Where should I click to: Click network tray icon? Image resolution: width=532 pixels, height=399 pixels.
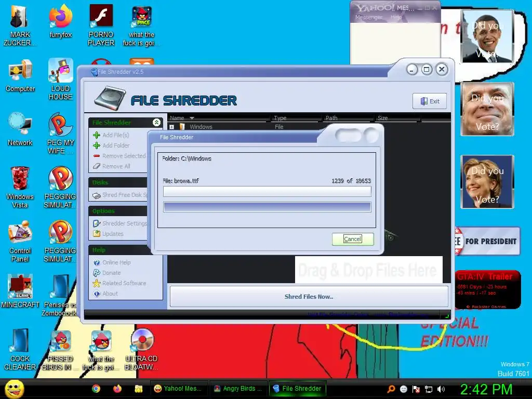tap(429, 389)
